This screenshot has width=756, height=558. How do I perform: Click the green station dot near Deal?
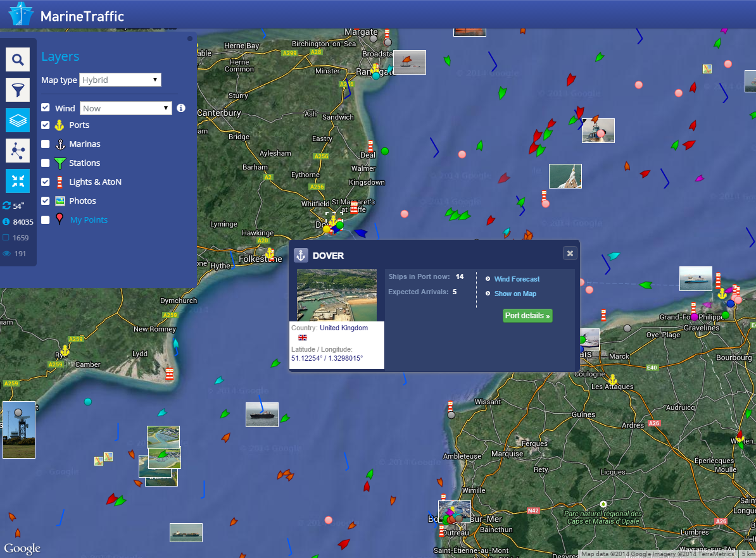point(385,151)
